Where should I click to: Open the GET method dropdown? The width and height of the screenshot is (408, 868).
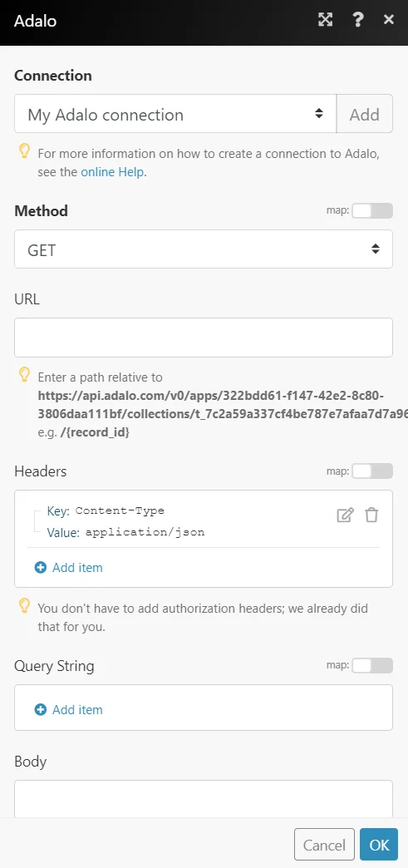(204, 249)
